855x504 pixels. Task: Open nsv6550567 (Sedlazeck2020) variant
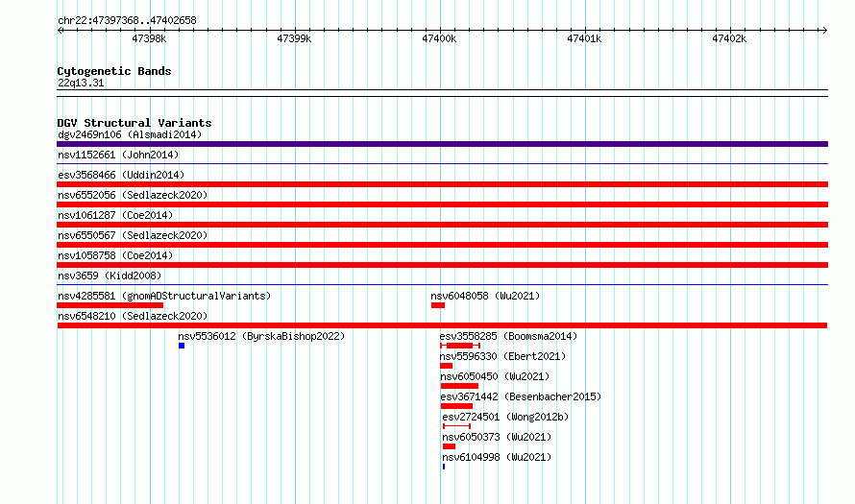[x=133, y=235]
